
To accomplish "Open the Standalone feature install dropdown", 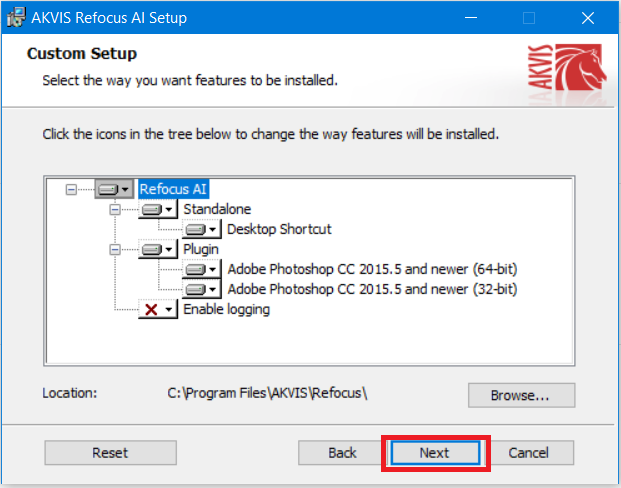I will (158, 209).
